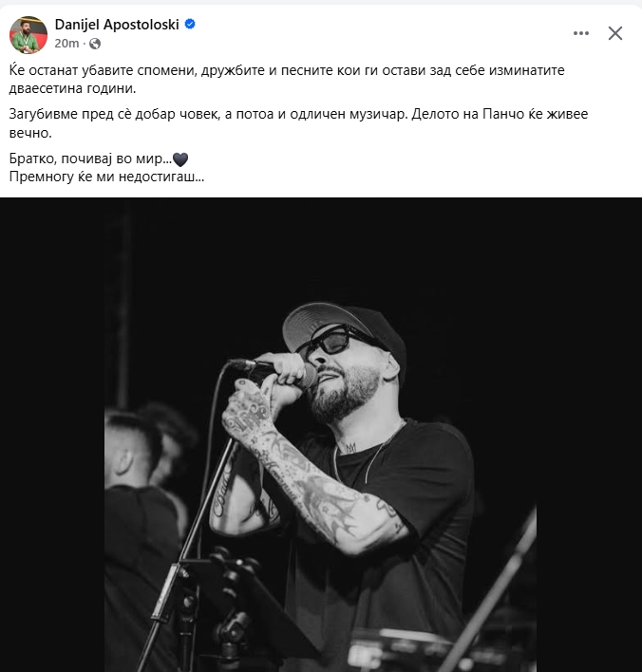Screen dimensions: 642x672
Task: Click the line 'Премногу ќе ми недостигаш'
Action: tap(106, 177)
